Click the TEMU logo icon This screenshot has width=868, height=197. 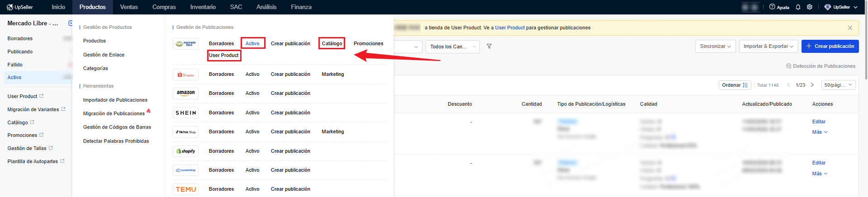(185, 189)
